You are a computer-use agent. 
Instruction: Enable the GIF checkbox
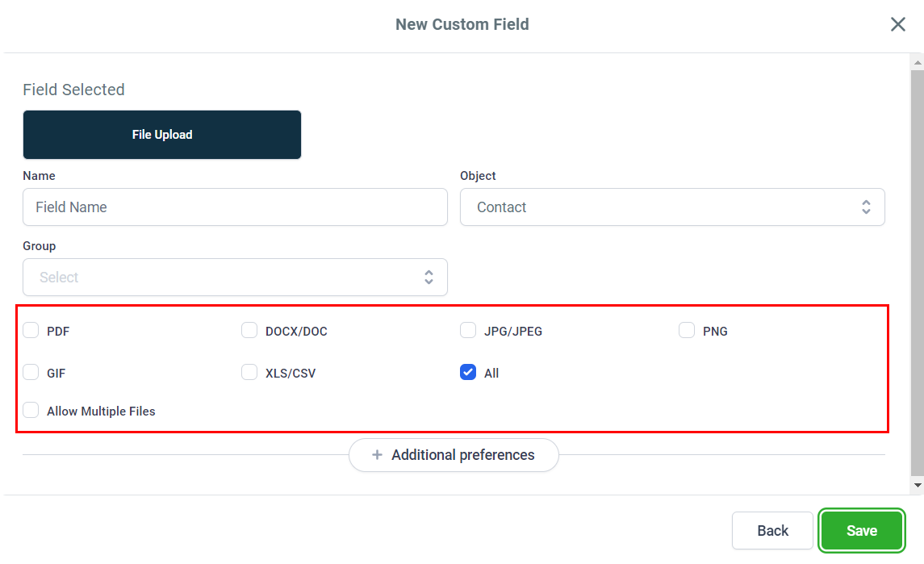pyautogui.click(x=31, y=372)
